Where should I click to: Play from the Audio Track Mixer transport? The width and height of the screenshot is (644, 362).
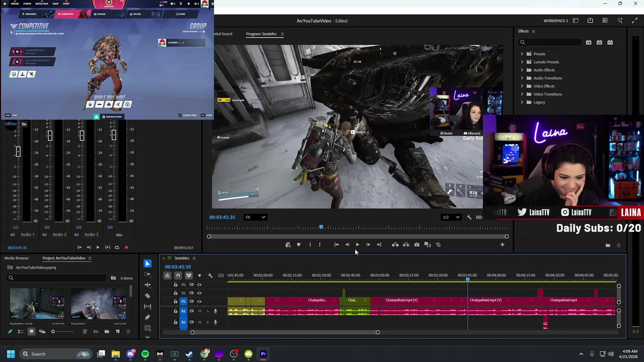pyautogui.click(x=98, y=247)
